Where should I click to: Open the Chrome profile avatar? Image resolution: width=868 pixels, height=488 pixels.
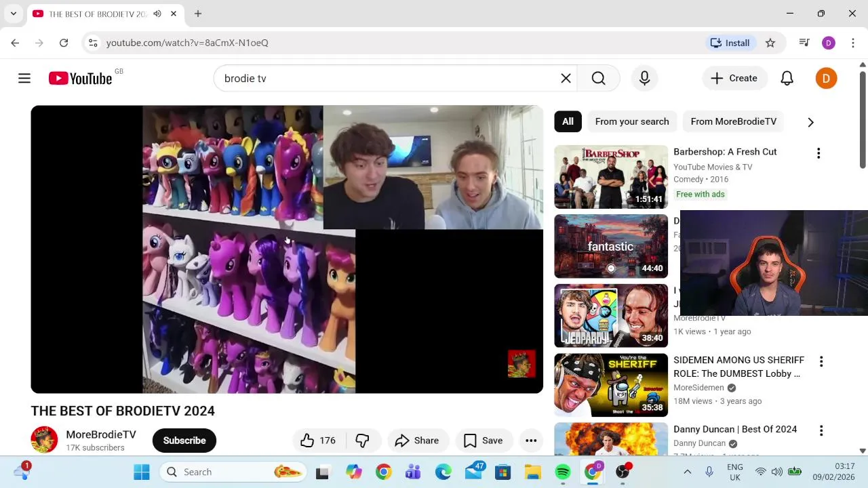[829, 43]
